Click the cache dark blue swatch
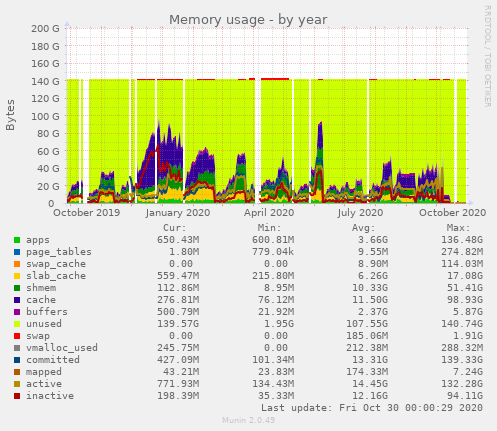The width and height of the screenshot is (497, 431). tap(17, 300)
